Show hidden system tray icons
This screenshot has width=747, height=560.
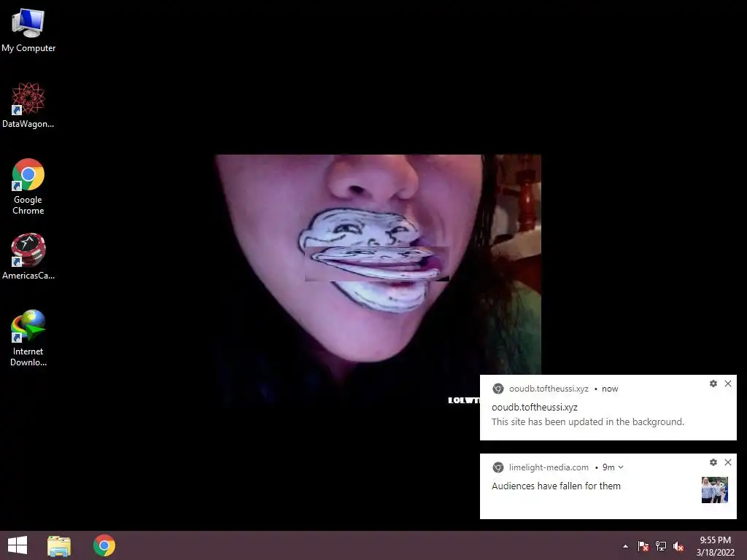pyautogui.click(x=625, y=546)
